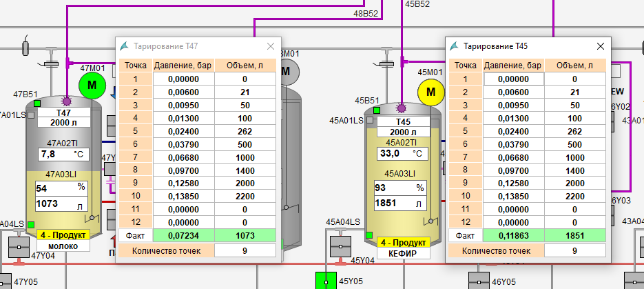Select the 47B51 spray head on tank T47
The image size is (644, 289).
point(67,101)
